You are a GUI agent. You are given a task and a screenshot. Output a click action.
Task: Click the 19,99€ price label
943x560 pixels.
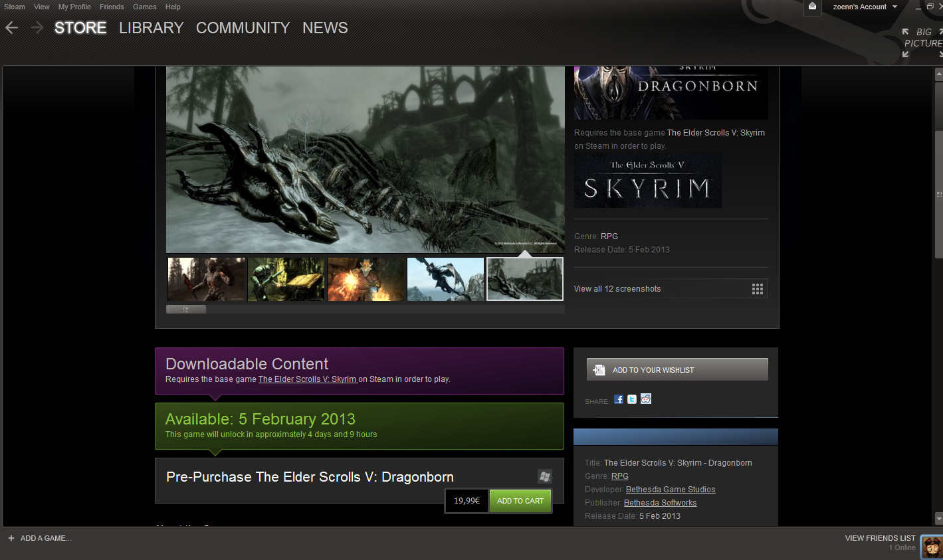click(467, 501)
